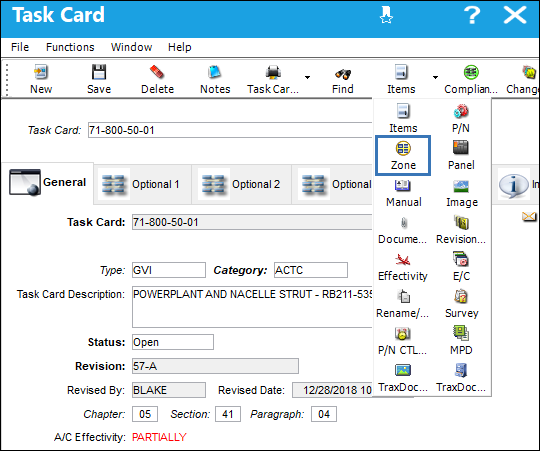Switch to the Optional 2 tab
Image resolution: width=540 pixels, height=451 pixels.
(x=241, y=184)
